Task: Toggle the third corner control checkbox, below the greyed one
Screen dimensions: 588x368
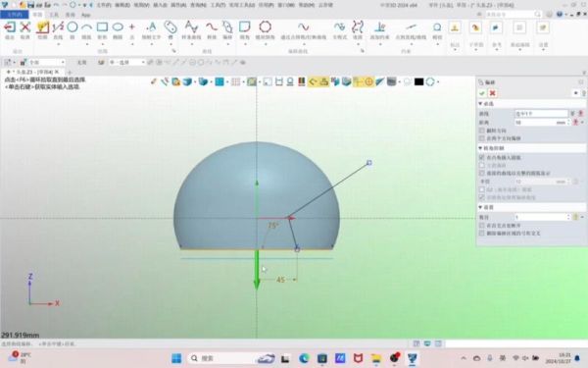Action: (x=482, y=173)
